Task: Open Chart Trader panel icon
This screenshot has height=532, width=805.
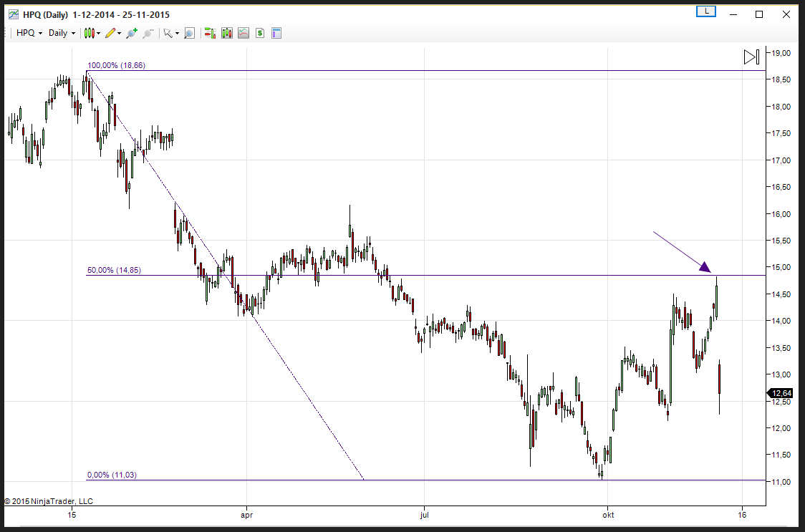Action: [210, 33]
